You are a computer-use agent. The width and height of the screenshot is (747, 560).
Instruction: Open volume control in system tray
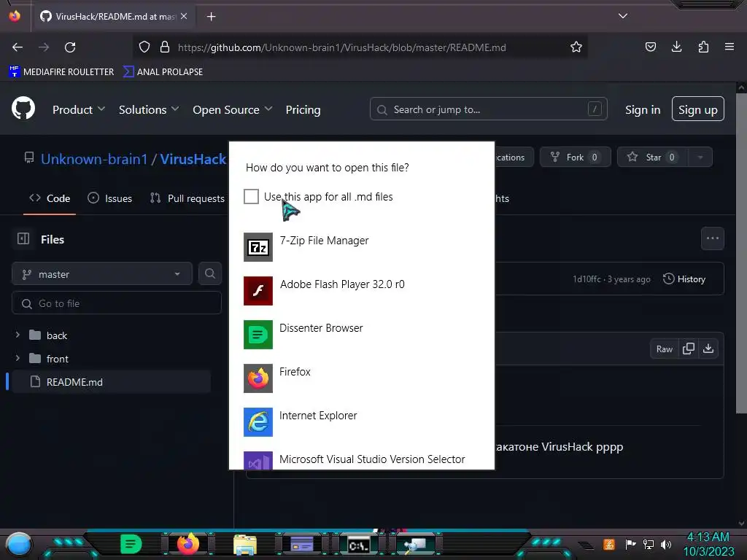[x=666, y=544]
